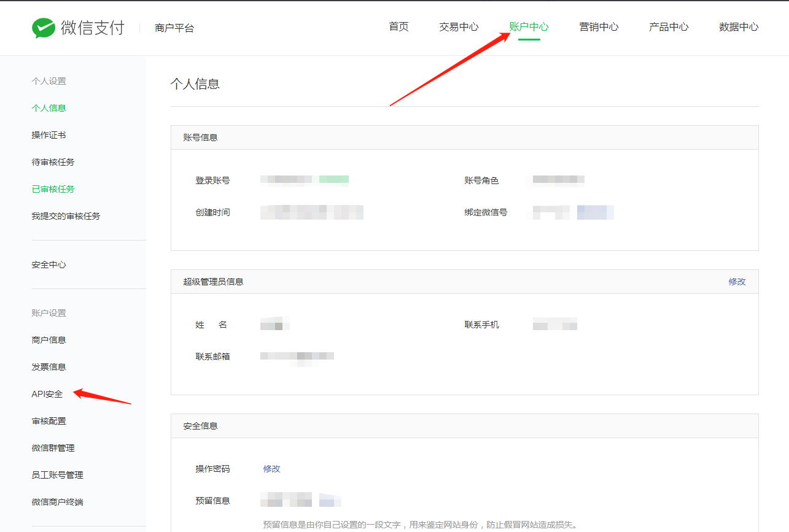Navigate to API安全 settings
Viewport: 789px width, 532px height.
point(47,393)
